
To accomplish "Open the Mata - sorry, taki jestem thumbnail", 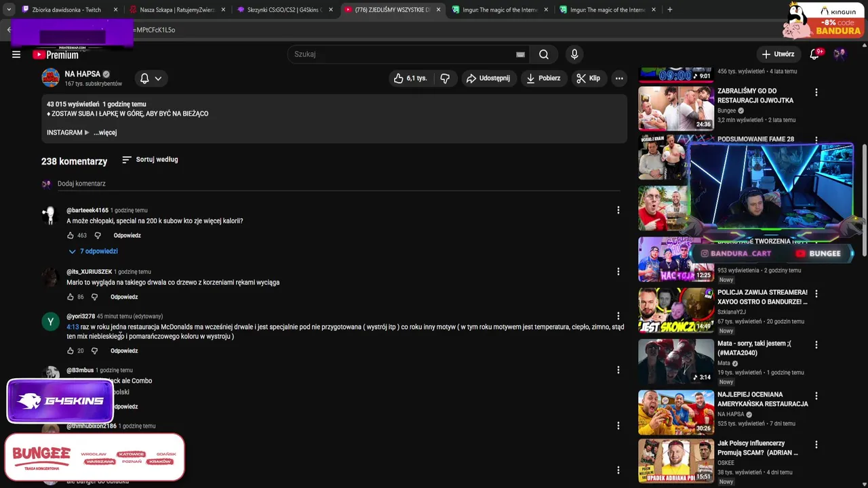I will 676,361.
